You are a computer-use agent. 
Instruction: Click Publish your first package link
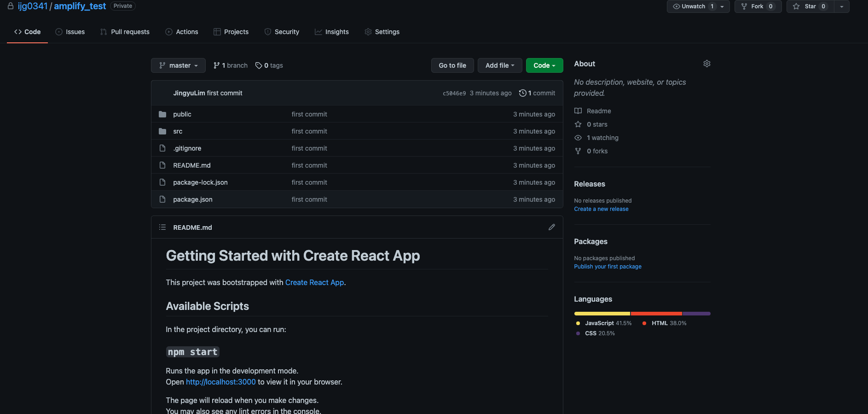click(x=608, y=267)
